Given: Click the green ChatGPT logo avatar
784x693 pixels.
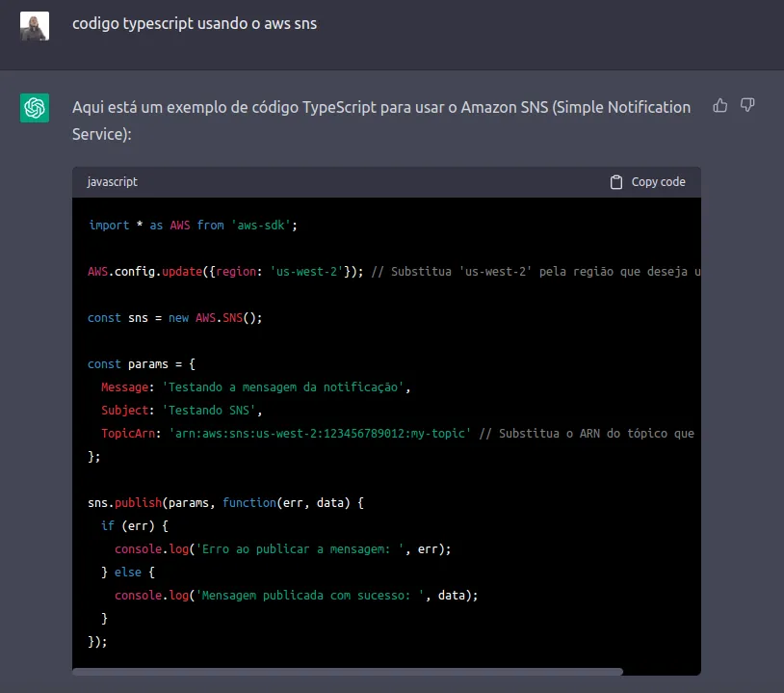Looking at the screenshot, I should [35, 108].
